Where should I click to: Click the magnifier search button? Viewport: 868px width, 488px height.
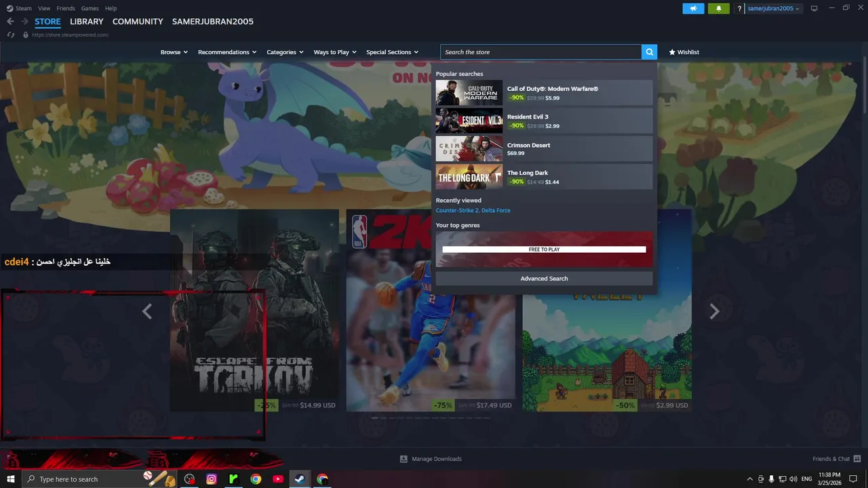(x=650, y=52)
